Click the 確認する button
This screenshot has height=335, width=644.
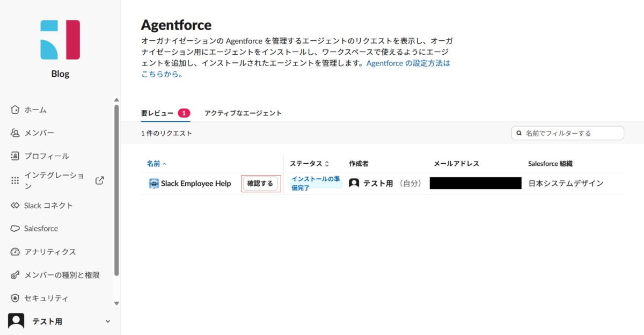pyautogui.click(x=260, y=184)
